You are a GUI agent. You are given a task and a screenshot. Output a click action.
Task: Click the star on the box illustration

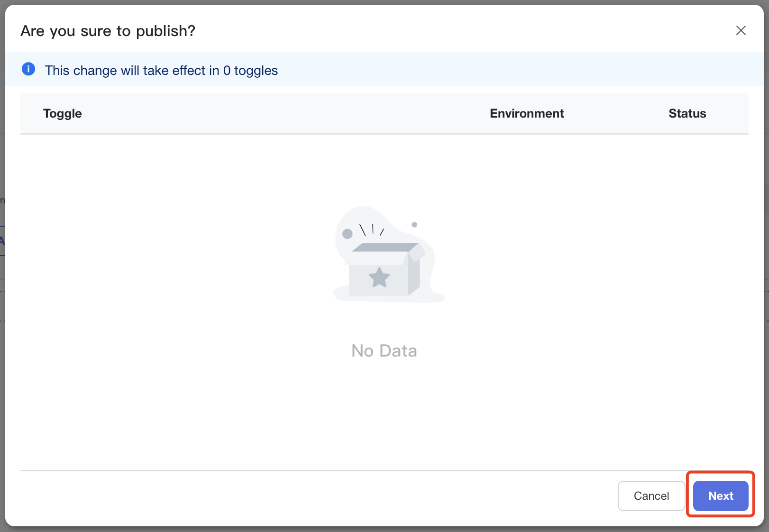(x=379, y=277)
